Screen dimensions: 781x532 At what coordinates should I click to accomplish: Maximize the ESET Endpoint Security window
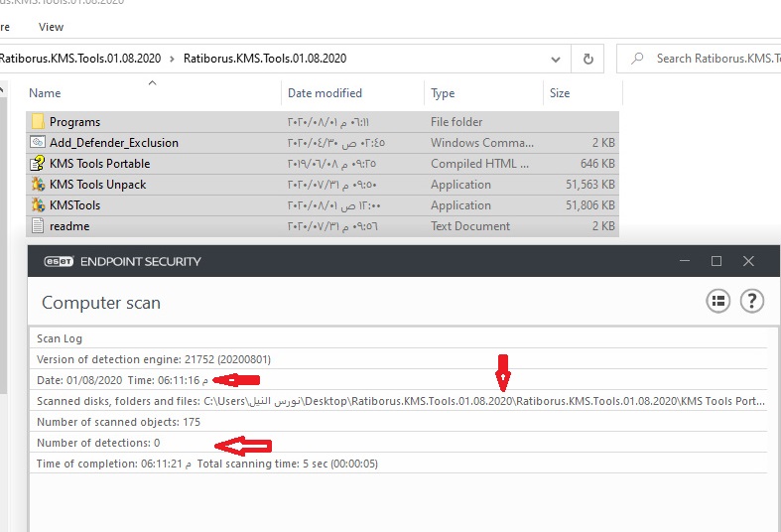coord(716,261)
